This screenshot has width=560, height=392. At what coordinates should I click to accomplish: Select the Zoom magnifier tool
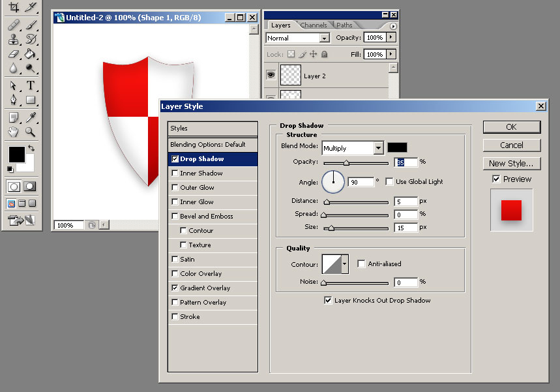[31, 132]
